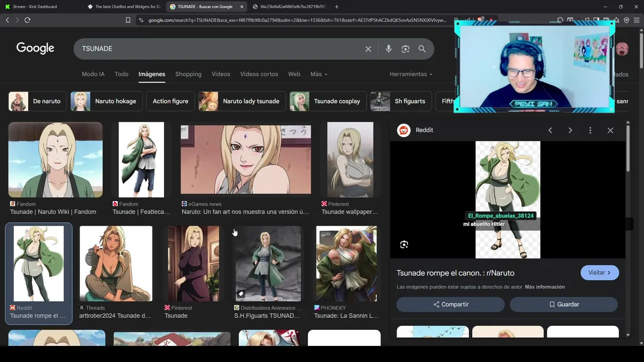The height and width of the screenshot is (362, 644).
Task: Filter by Action figure chip
Action: 171,101
